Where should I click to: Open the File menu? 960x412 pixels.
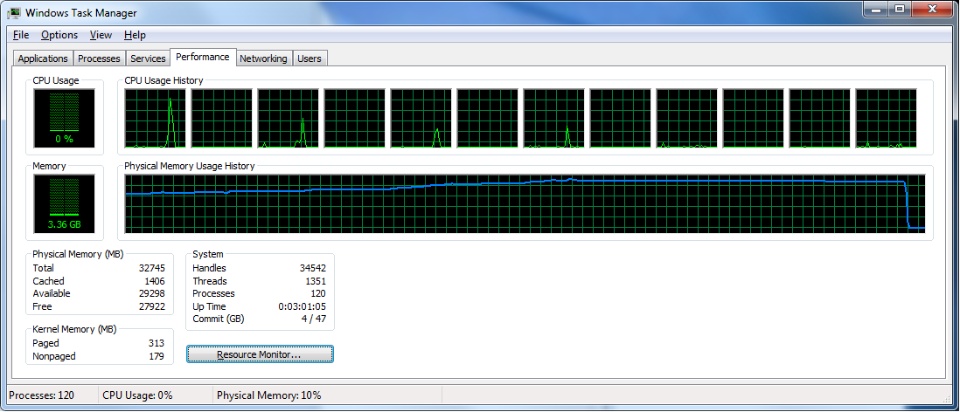(21, 35)
